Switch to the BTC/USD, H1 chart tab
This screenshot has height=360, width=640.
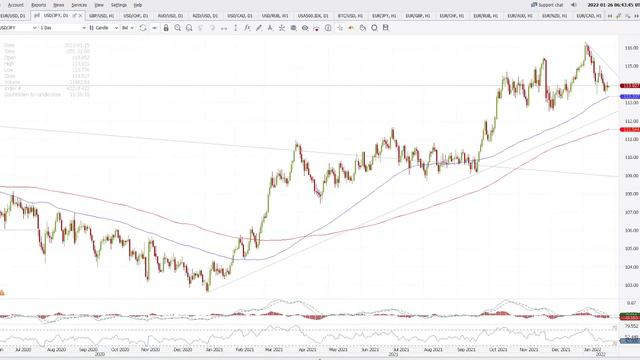coord(350,16)
